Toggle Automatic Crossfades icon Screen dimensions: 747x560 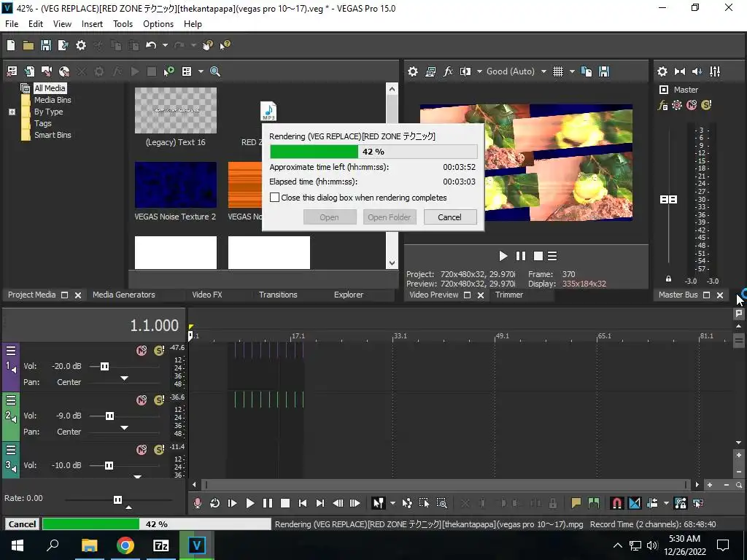click(x=635, y=503)
